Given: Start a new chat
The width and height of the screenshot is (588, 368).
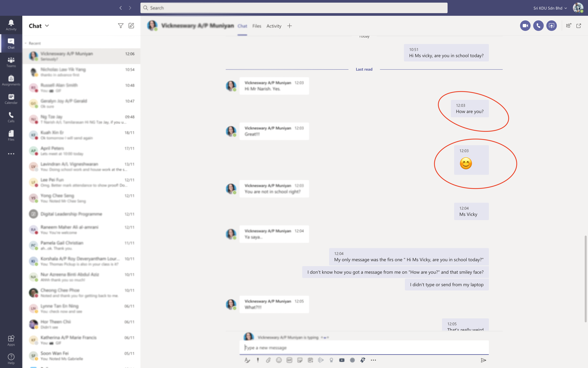Looking at the screenshot, I should 131,26.
